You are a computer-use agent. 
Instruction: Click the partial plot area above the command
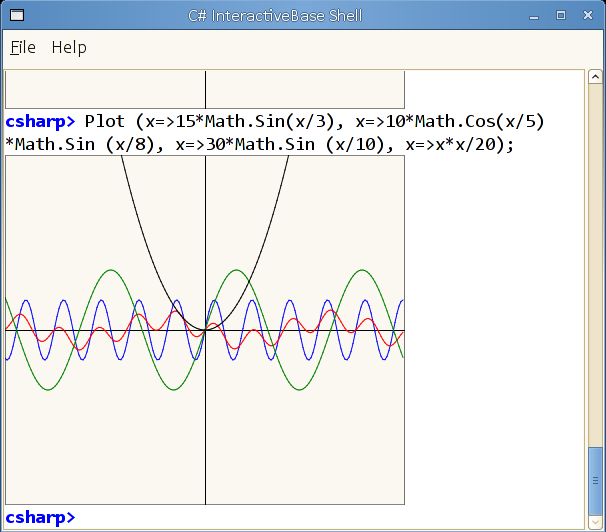(x=205, y=89)
